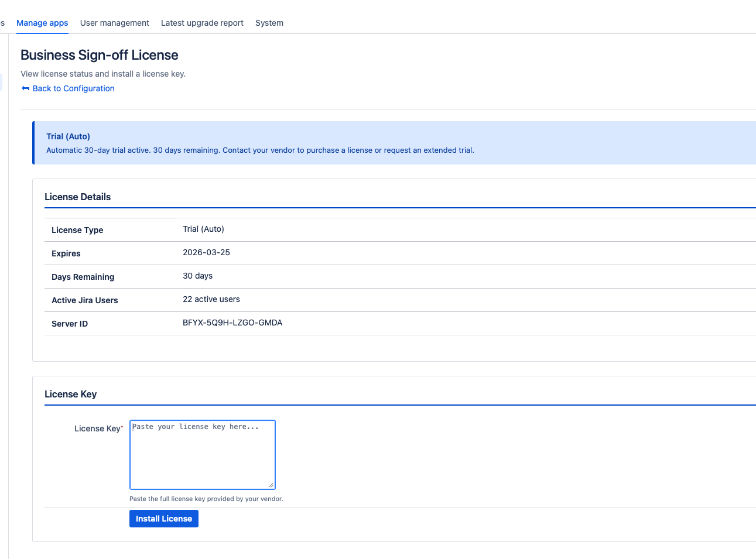The height and width of the screenshot is (559, 756).
Task: Open the Manage apps tab
Action: point(42,23)
